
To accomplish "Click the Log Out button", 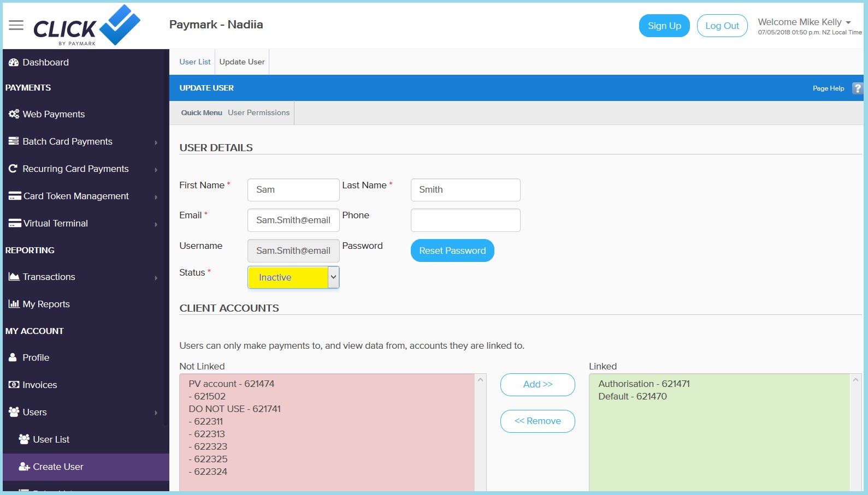I will click(x=722, y=26).
